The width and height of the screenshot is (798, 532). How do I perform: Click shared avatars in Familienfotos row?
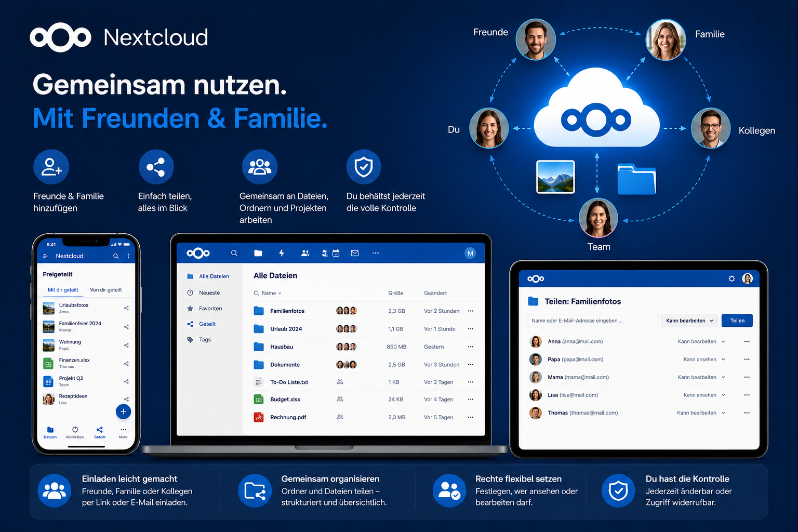[347, 311]
